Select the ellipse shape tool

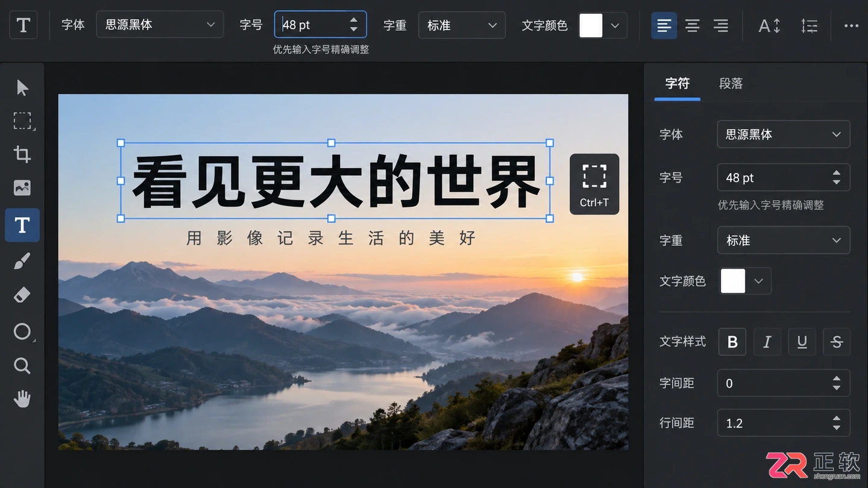[22, 331]
